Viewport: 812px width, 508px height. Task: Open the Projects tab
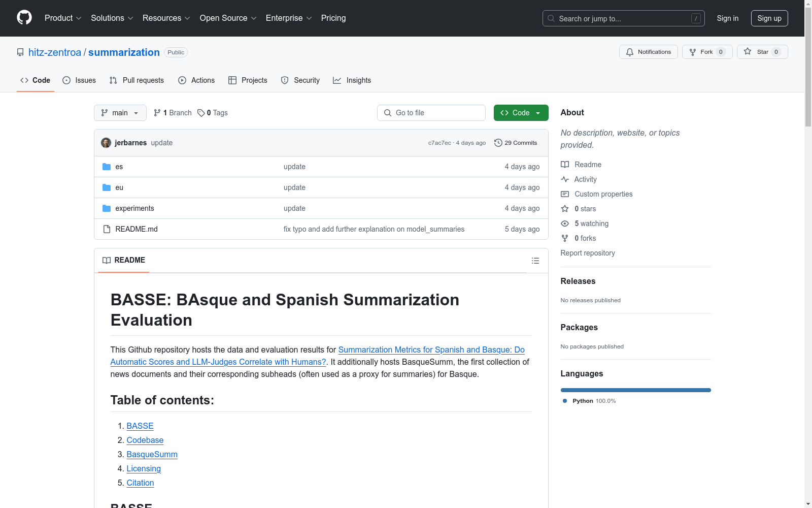pyautogui.click(x=248, y=80)
